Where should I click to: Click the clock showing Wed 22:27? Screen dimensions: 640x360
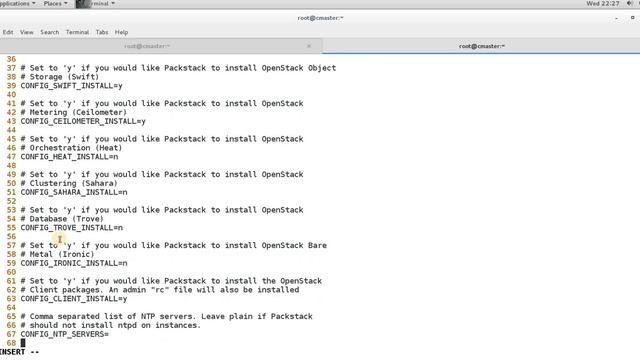click(x=602, y=4)
